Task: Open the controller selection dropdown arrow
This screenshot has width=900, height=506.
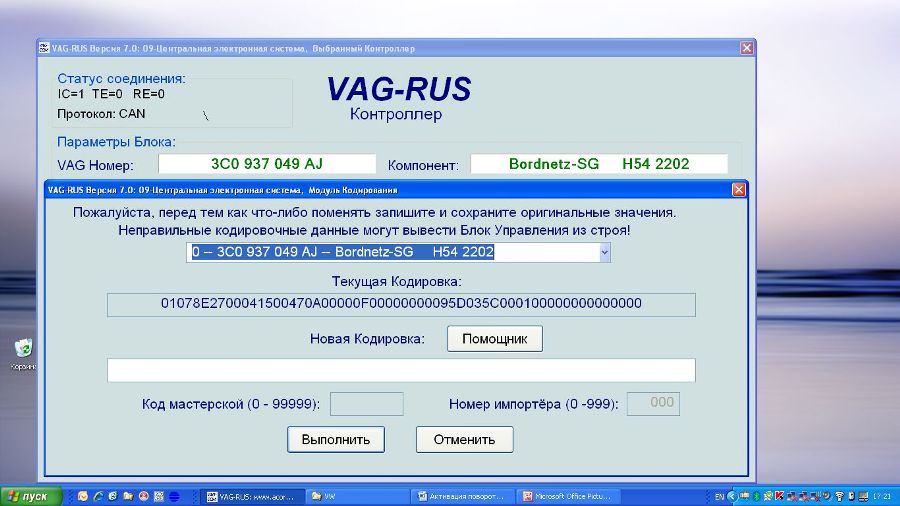Action: click(x=604, y=252)
